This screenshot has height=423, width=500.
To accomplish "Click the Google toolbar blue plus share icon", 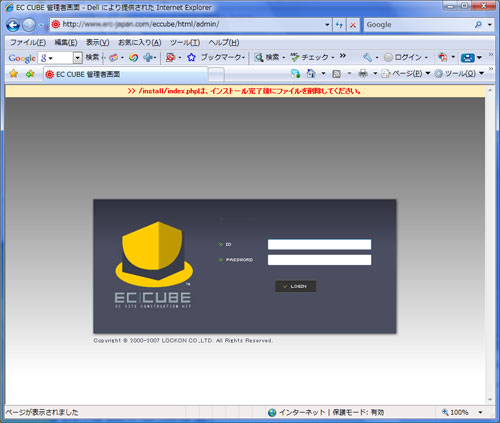I will tap(148, 57).
